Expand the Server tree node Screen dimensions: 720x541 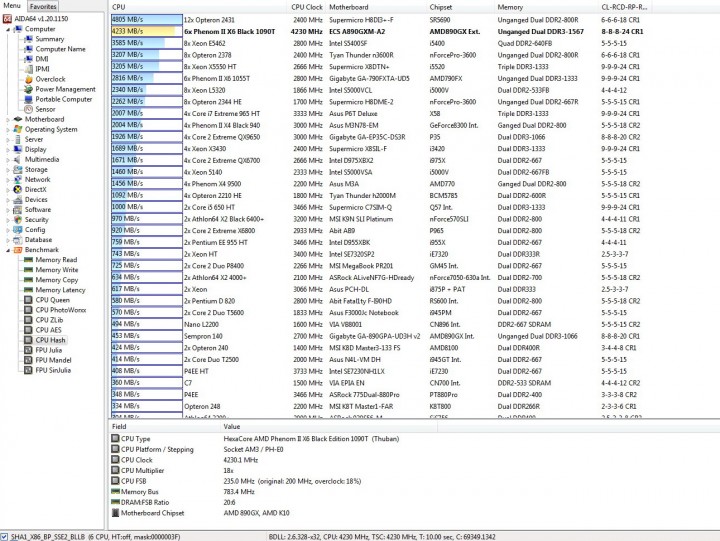tap(8, 140)
